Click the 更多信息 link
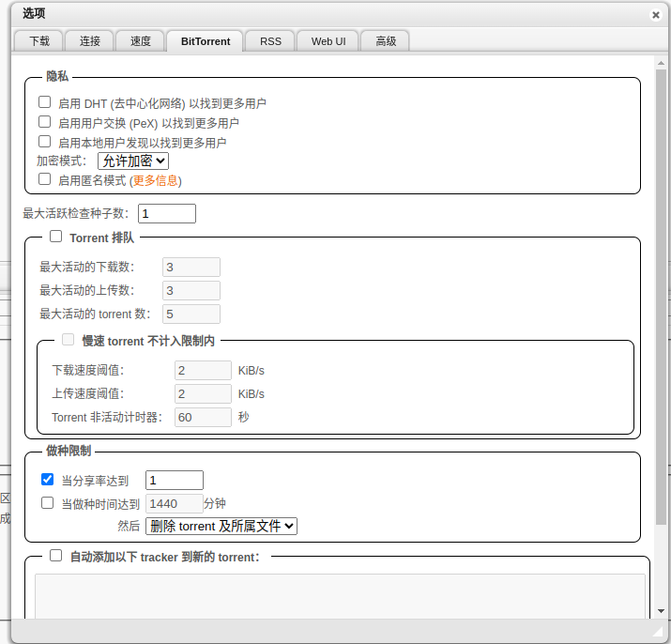 click(x=156, y=180)
